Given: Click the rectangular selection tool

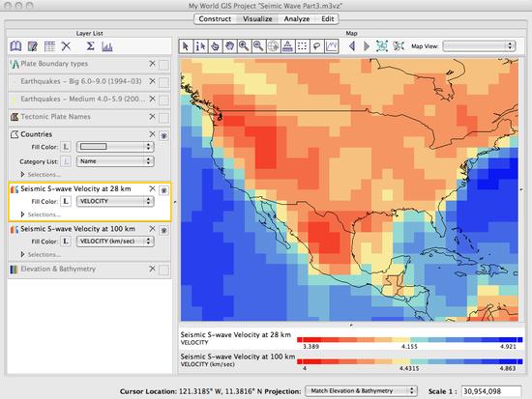Looking at the screenshot, I should point(302,46).
